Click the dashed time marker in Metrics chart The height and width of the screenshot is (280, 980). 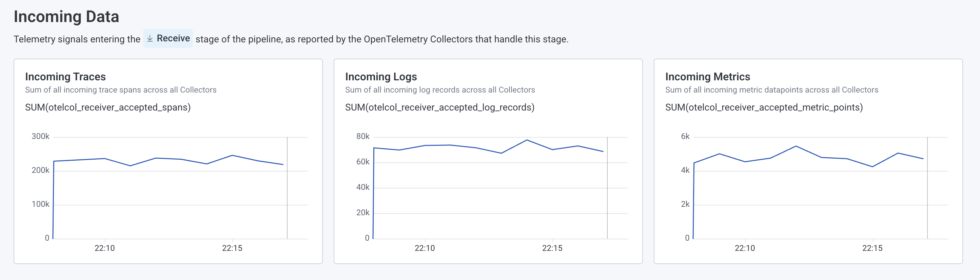[x=927, y=188]
